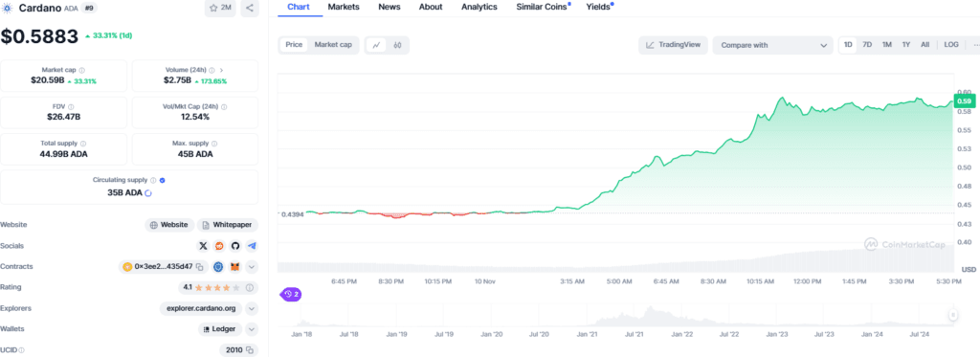Open the Compare with dropdown
The height and width of the screenshot is (357, 980).
(772, 45)
